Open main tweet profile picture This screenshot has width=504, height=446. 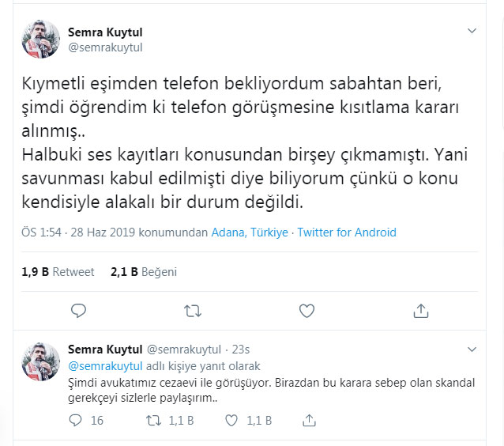click(x=38, y=40)
